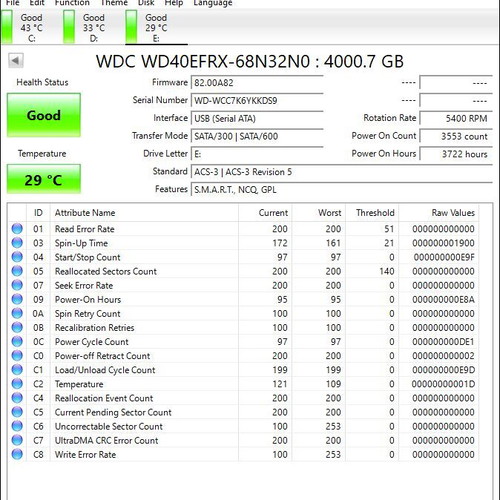The width and height of the screenshot is (500, 500).
Task: Open the Disk menu
Action: click(x=146, y=3)
